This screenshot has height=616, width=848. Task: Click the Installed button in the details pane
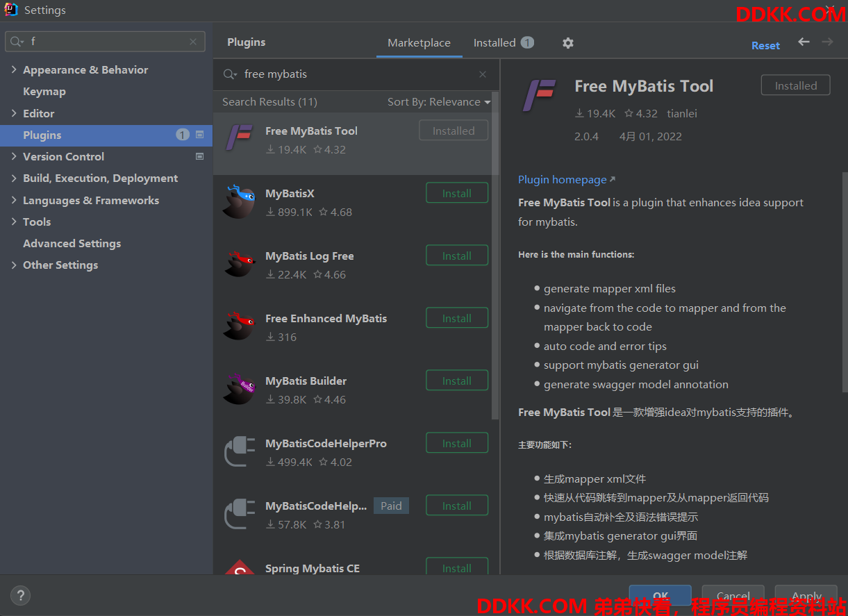click(796, 85)
